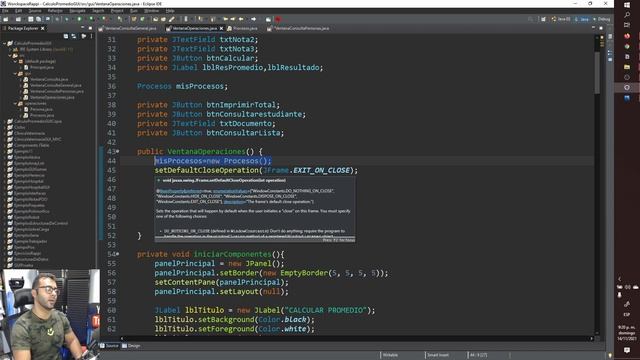Close the Package Explorer tab
The width and height of the screenshot is (640, 360).
(x=42, y=28)
